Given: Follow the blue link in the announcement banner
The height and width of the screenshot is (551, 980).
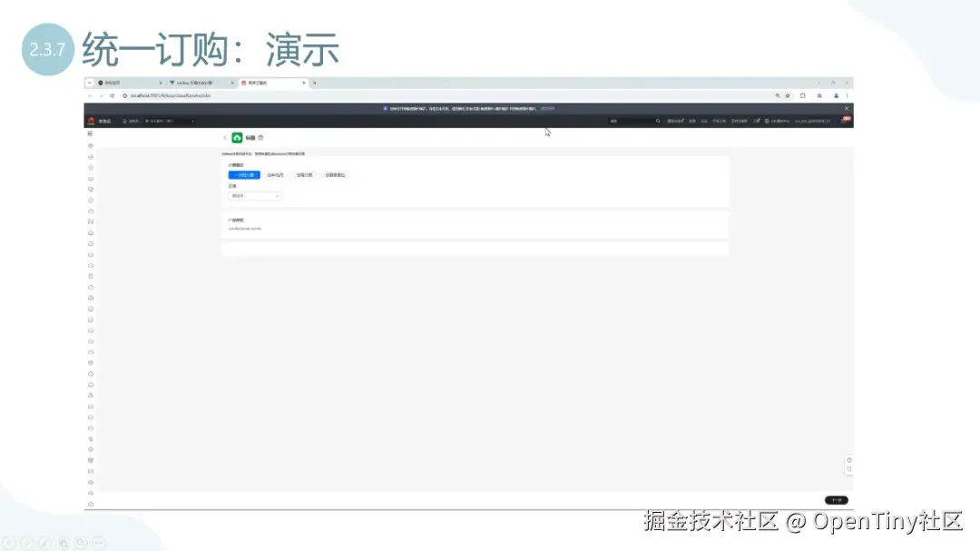Looking at the screenshot, I should [x=547, y=109].
